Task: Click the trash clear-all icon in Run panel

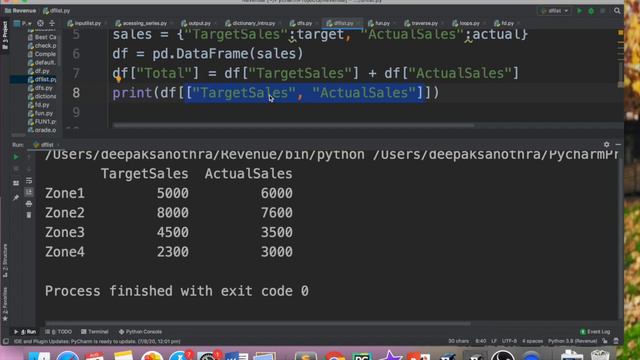Action: pyautogui.click(x=29, y=215)
